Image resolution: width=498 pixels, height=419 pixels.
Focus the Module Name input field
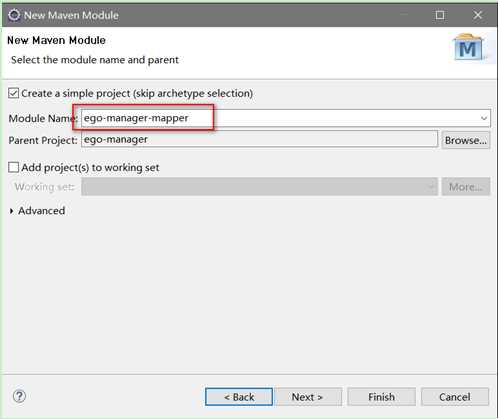286,118
